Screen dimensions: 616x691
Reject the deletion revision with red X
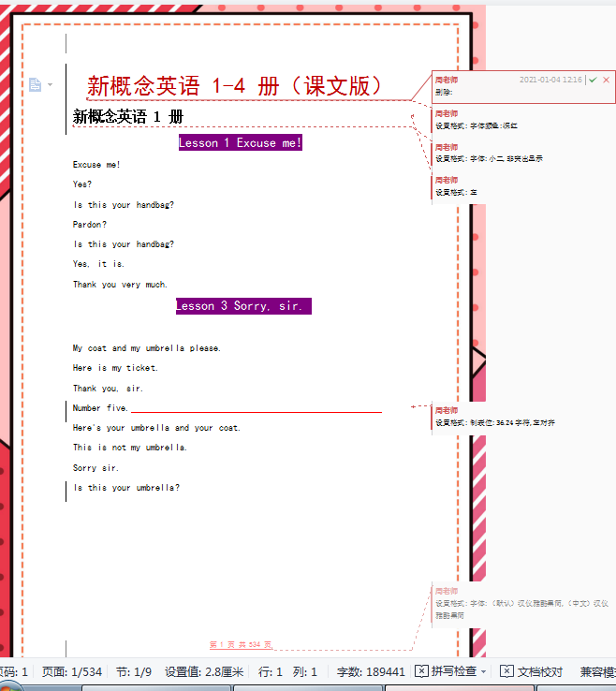(x=607, y=80)
